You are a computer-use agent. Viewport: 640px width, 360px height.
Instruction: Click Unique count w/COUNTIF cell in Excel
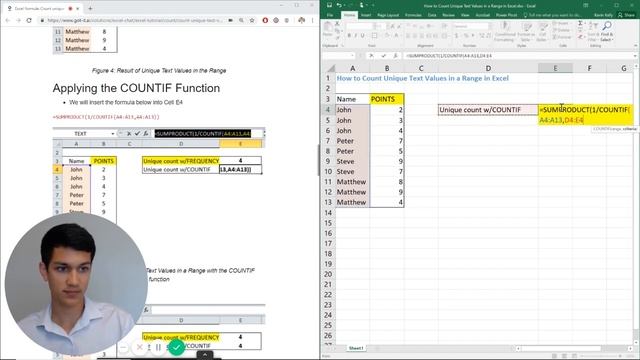coord(488,109)
